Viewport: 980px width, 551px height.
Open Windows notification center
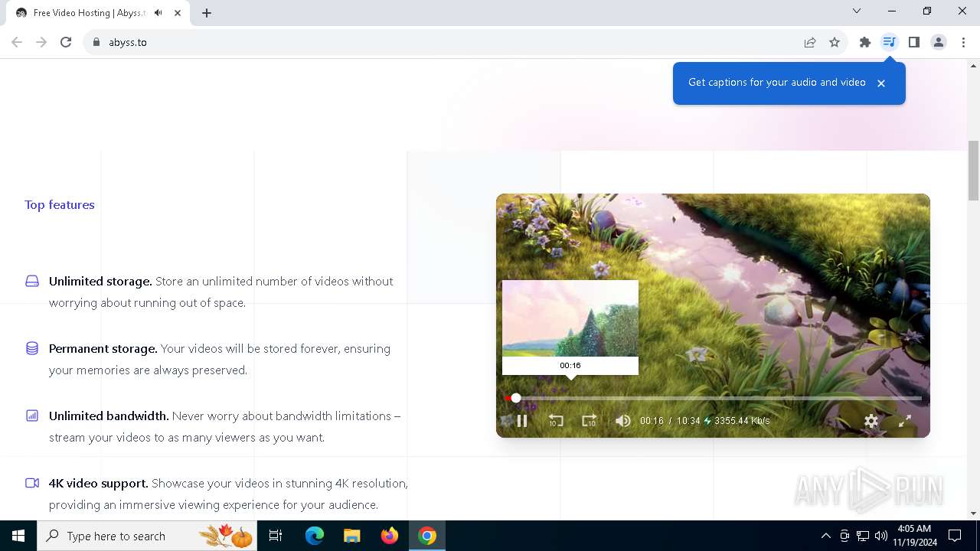coord(955,536)
